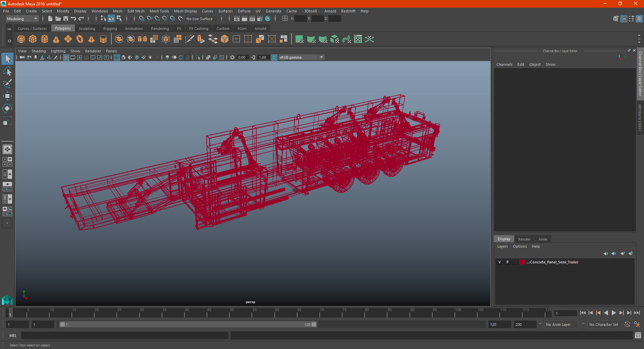Switch to the Sculpting shelf tab

point(87,29)
